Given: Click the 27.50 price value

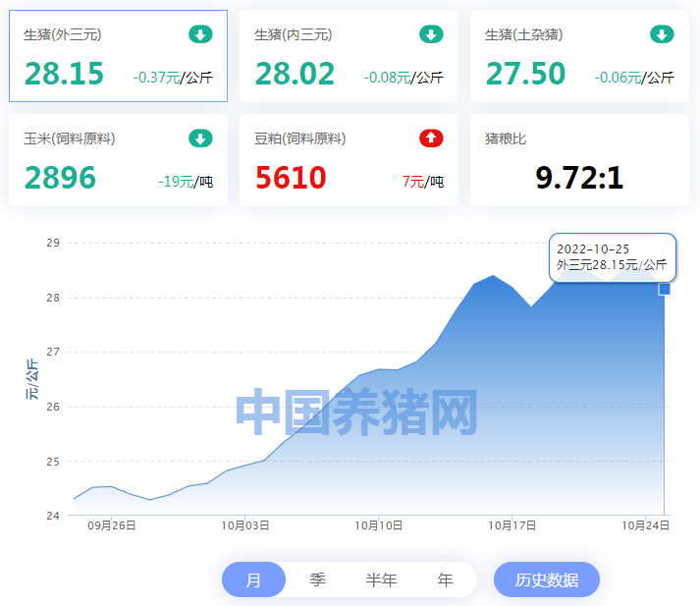Looking at the screenshot, I should (525, 74).
